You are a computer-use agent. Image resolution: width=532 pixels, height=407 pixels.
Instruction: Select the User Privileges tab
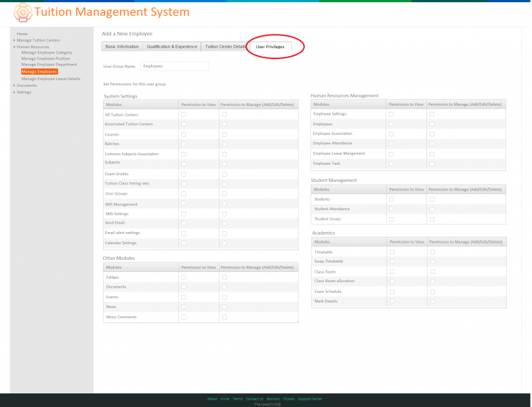click(270, 47)
